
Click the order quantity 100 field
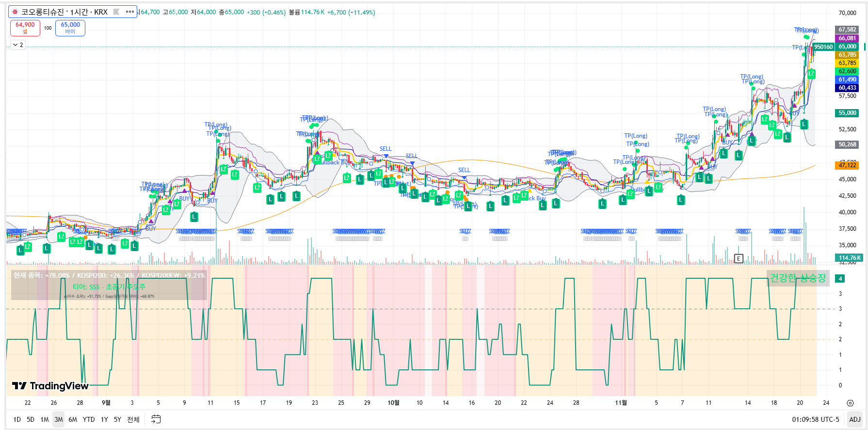tap(48, 28)
